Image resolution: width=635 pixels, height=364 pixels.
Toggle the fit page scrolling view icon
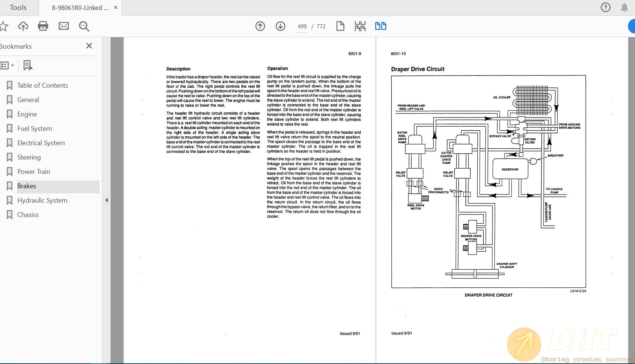pos(360,26)
